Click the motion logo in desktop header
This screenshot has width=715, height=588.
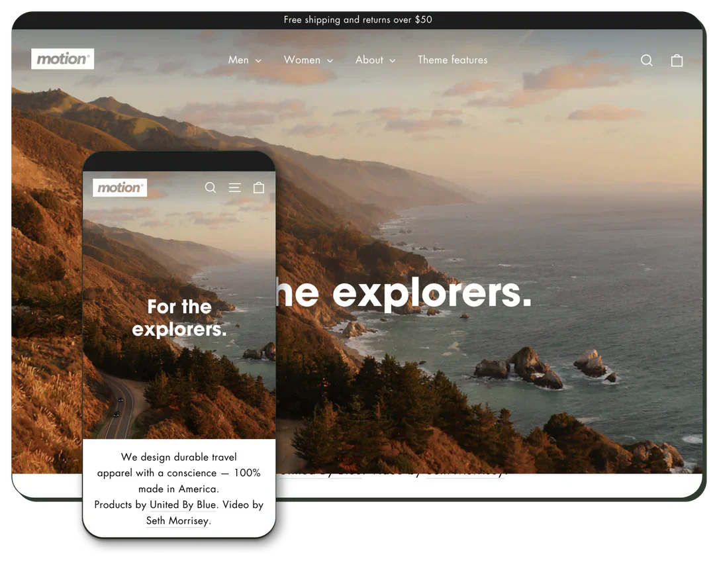pyautogui.click(x=63, y=58)
